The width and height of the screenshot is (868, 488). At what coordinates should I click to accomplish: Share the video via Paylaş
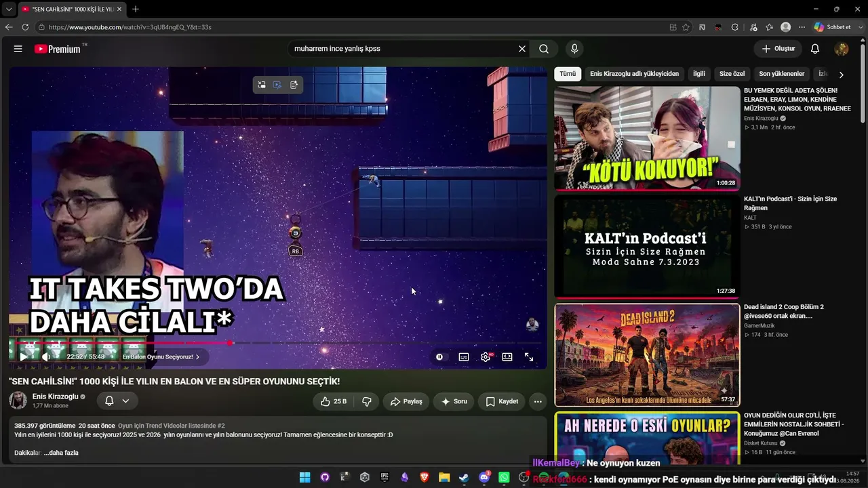pyautogui.click(x=406, y=401)
